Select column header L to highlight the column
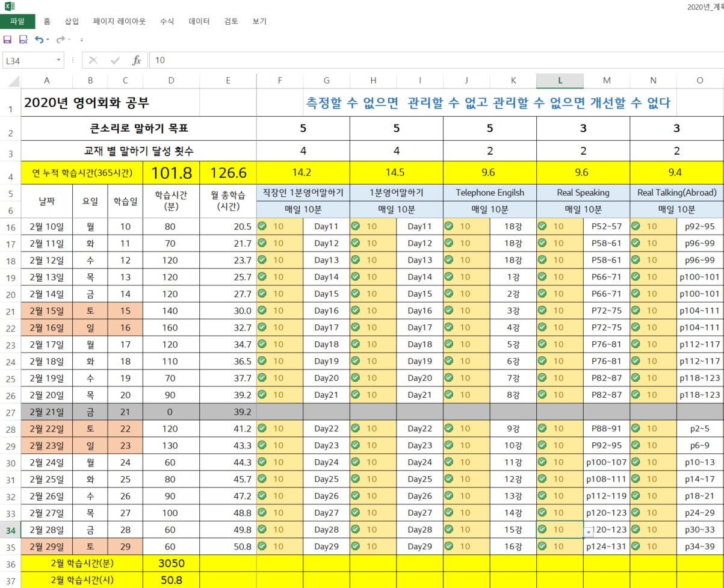Screen dimensions: 724x588 point(560,79)
